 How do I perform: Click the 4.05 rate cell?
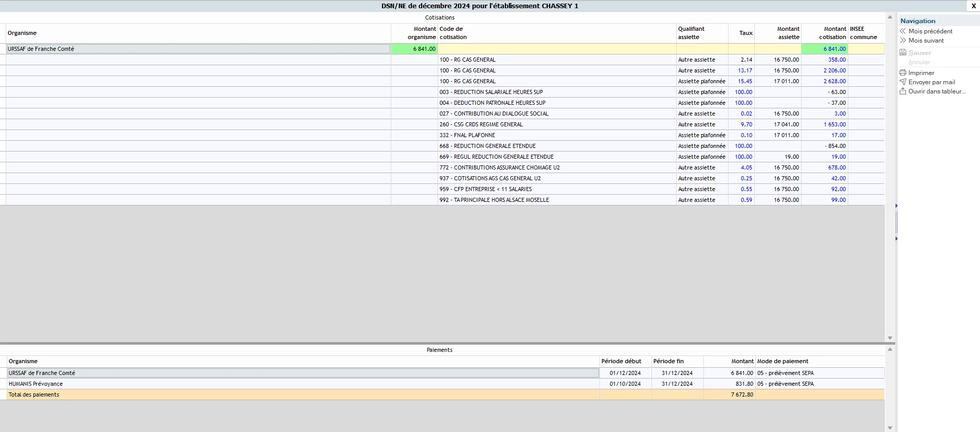click(x=741, y=167)
